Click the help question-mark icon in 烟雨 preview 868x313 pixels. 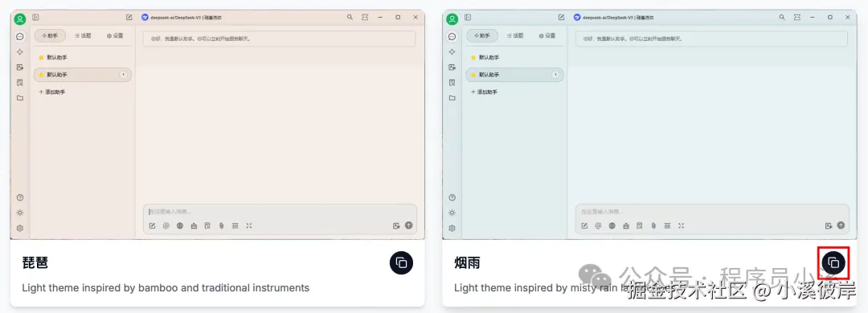452,197
